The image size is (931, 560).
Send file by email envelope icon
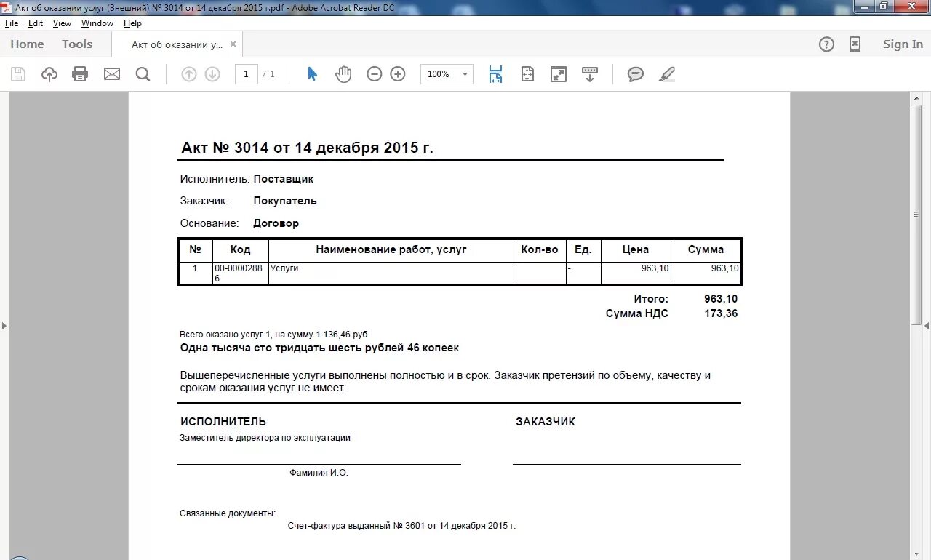(112, 73)
